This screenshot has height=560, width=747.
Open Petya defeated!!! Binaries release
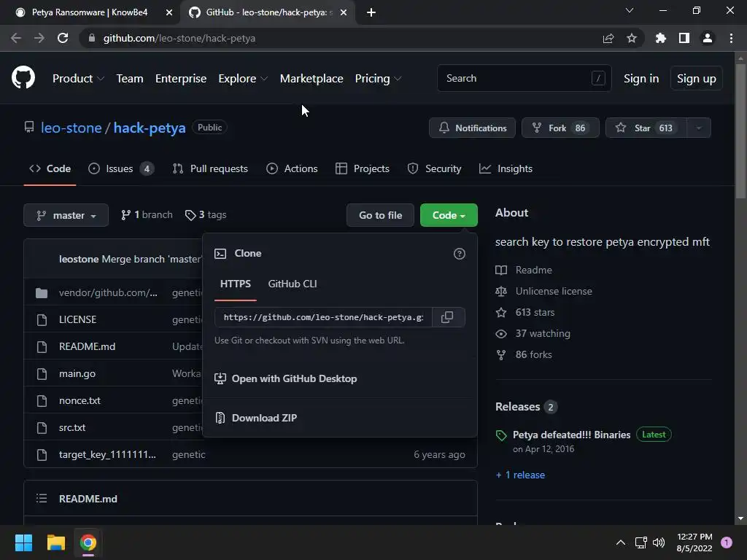571,435
